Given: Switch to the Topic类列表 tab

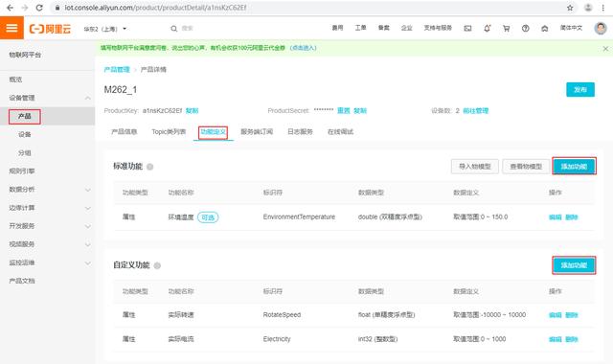Looking at the screenshot, I should click(169, 132).
